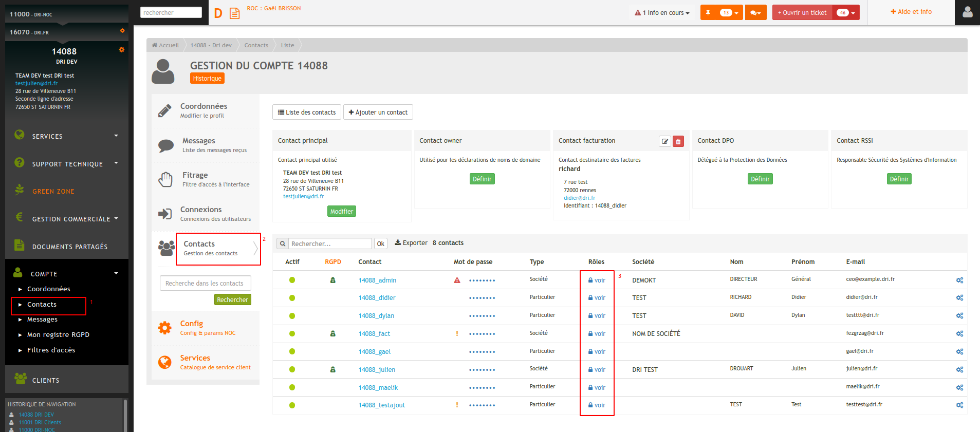Viewport: 980px width, 432px height.
Task: Click red warning triangle on 14088_admin password
Action: (x=457, y=280)
